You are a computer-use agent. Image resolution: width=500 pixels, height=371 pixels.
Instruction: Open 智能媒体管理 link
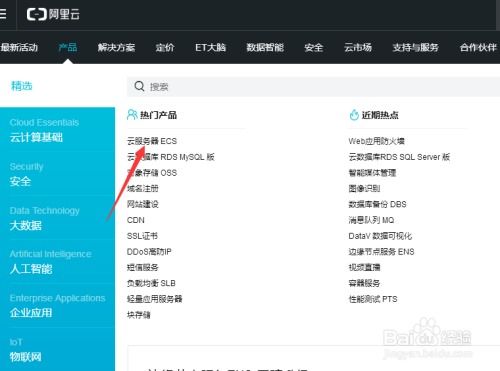(x=372, y=173)
